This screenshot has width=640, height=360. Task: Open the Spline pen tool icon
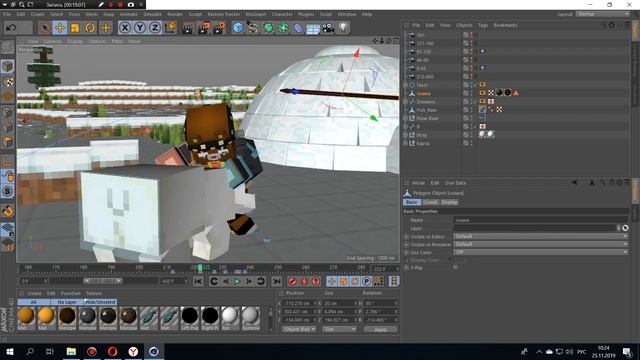pos(253,28)
